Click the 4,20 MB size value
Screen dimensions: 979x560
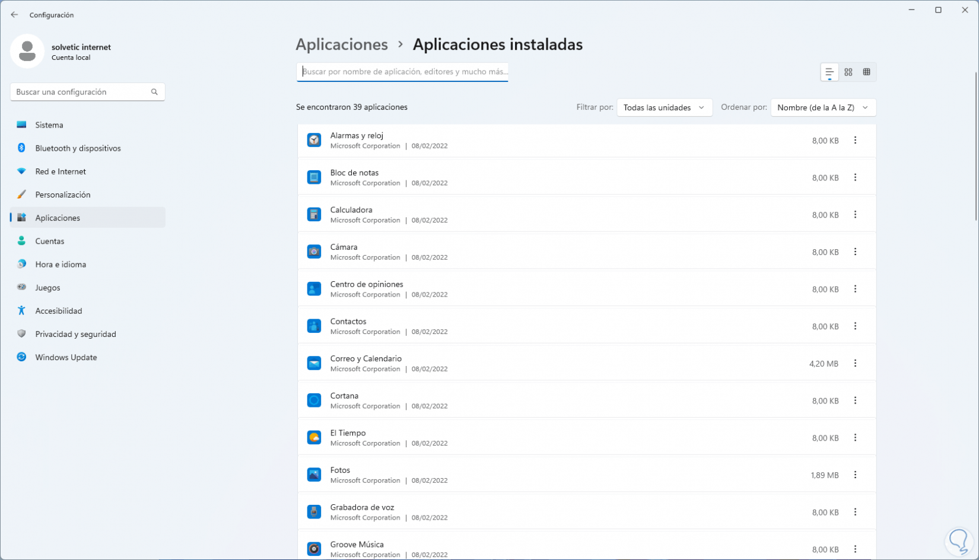coord(824,364)
